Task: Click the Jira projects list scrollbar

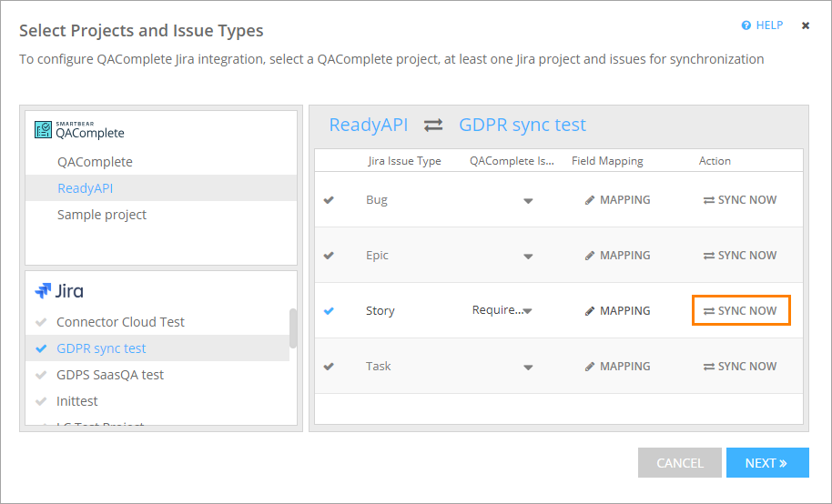Action: point(293,328)
